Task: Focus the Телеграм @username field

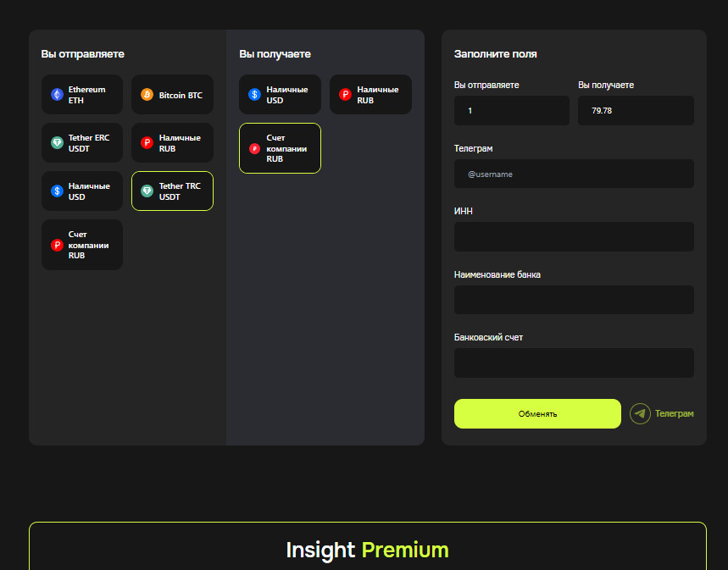Action: point(574,174)
